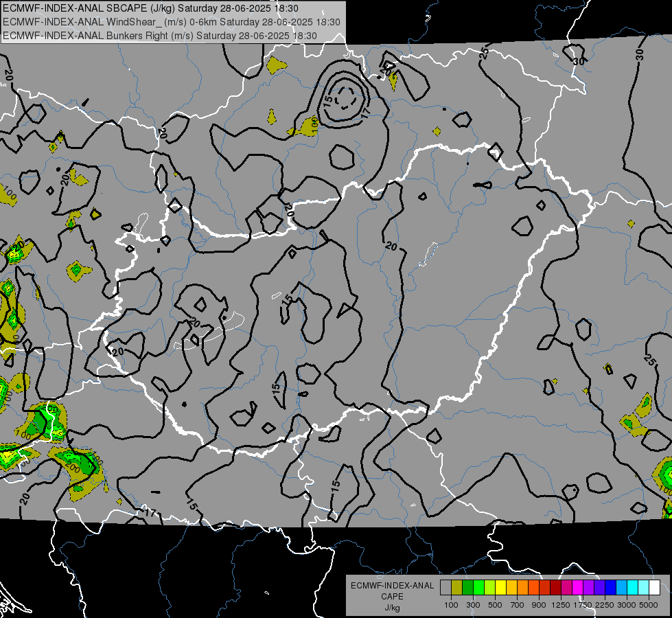Click the Bunkers Right title line
The image size is (672, 618).
pos(160,36)
